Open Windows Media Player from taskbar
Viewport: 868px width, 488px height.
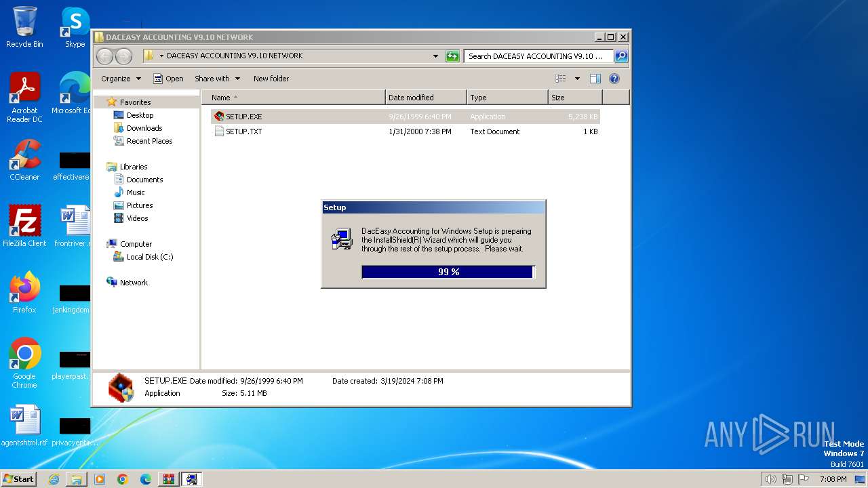[x=100, y=479]
